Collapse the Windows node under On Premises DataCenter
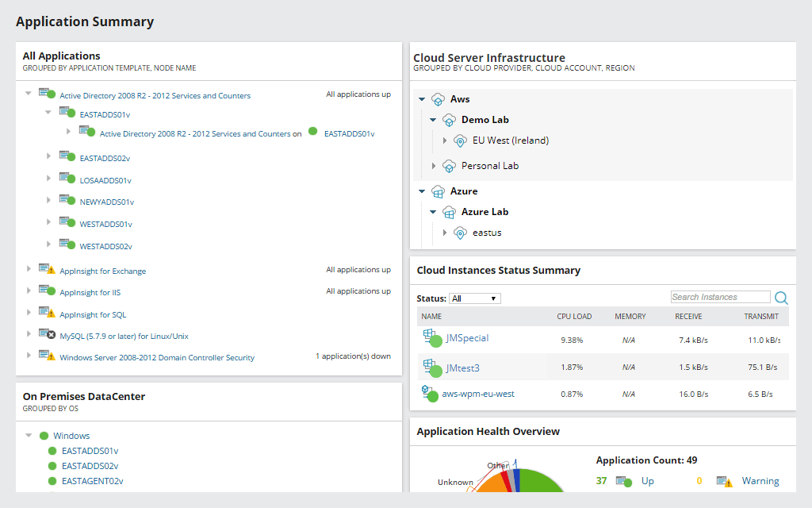The width and height of the screenshot is (812, 508). pyautogui.click(x=29, y=435)
